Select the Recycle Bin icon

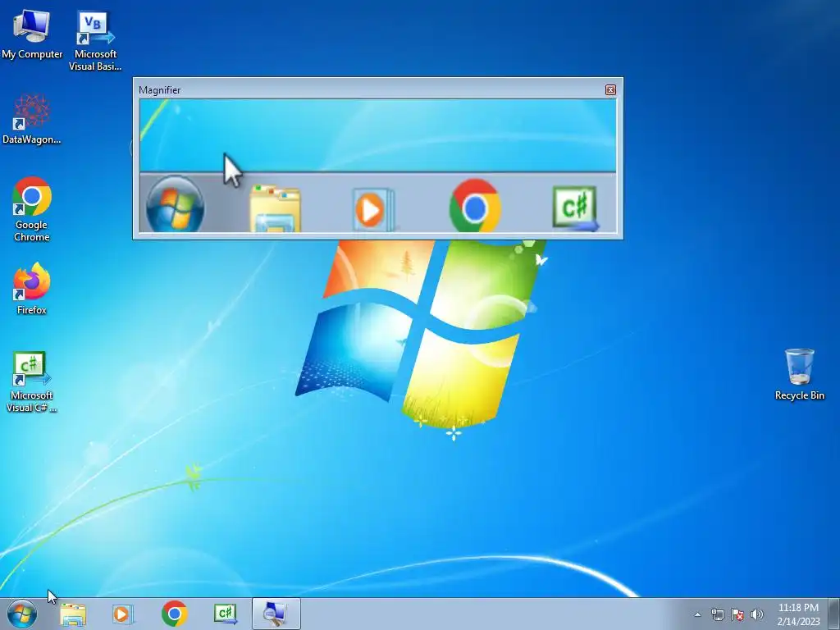799,374
